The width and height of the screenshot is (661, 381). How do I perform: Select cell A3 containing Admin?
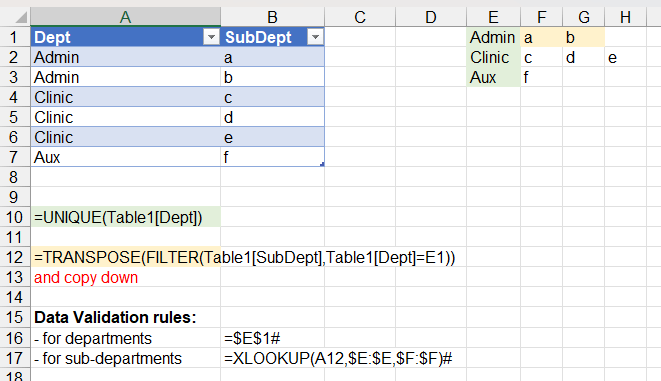pos(126,77)
